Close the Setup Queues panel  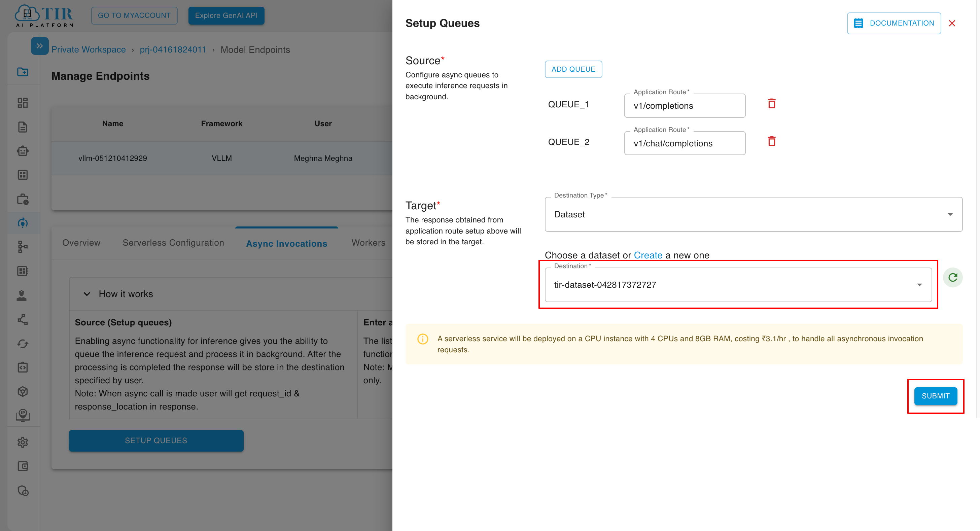(952, 23)
